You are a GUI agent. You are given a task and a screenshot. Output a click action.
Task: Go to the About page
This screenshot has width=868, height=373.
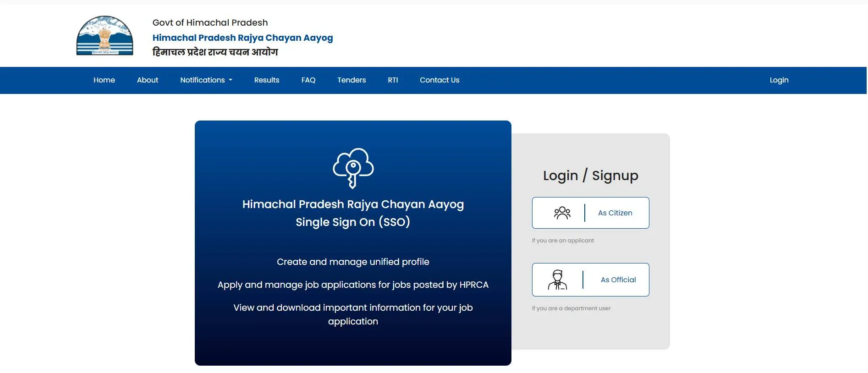pos(147,80)
